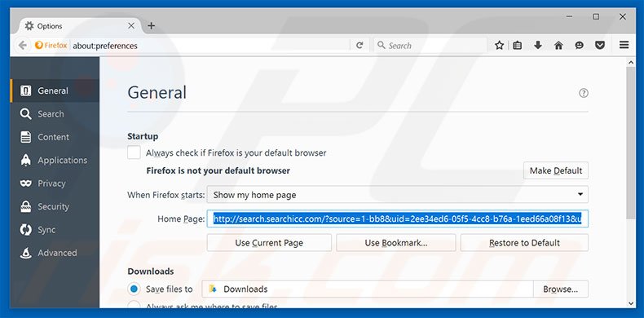Open the Applications preferences category
The height and width of the screenshot is (318, 644).
(x=55, y=161)
